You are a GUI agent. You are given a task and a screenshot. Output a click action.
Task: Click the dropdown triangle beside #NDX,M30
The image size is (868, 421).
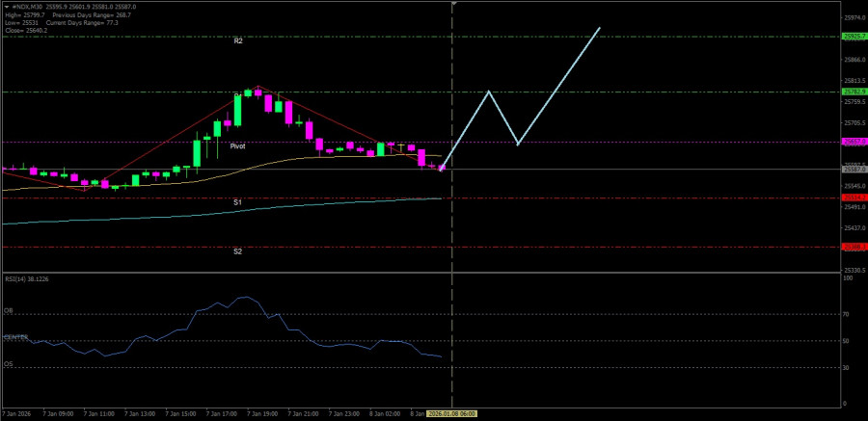pos(5,6)
